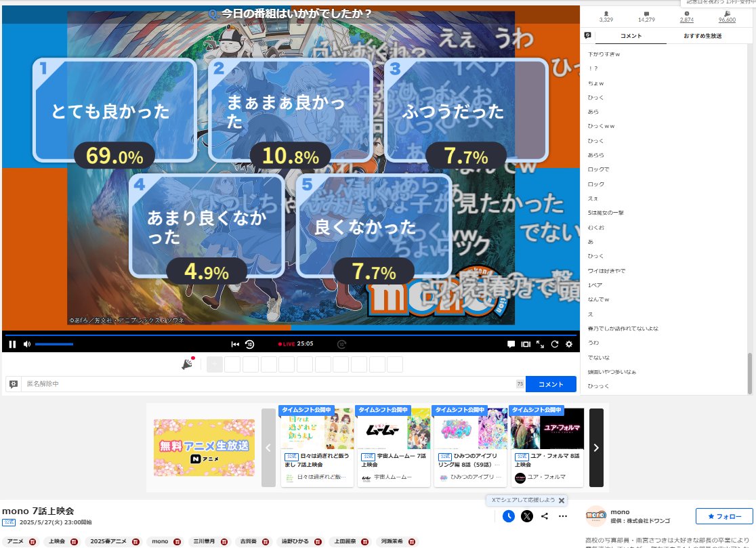Screen dimensions: 756x548
Task: Rewind 10 seconds in the player
Action: point(250,344)
